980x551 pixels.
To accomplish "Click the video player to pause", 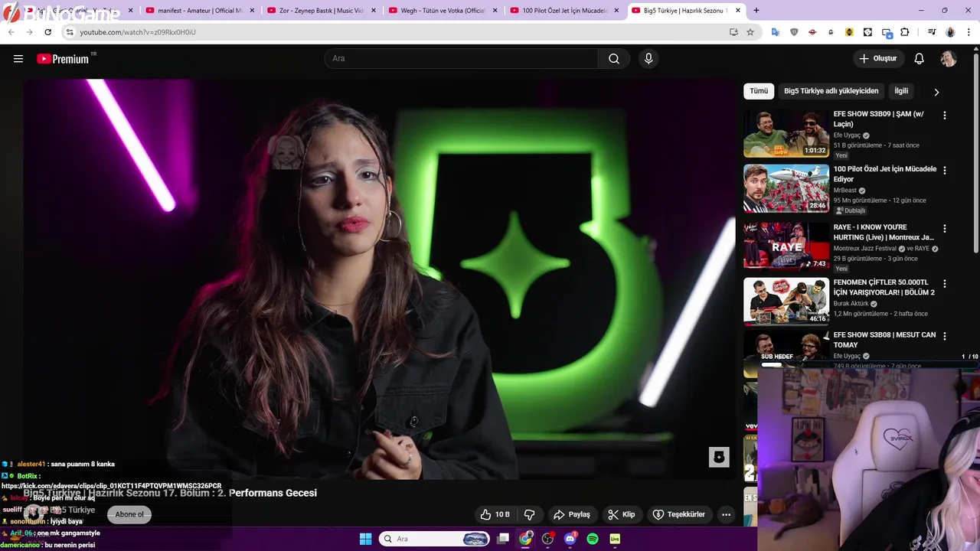I will (379, 279).
